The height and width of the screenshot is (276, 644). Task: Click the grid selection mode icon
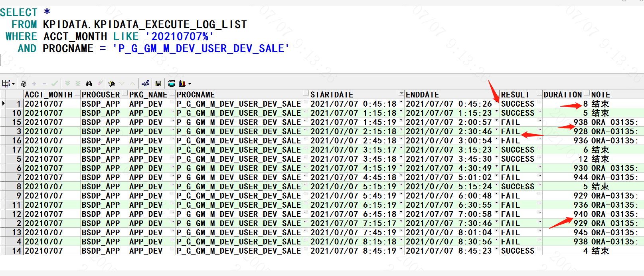(6, 83)
